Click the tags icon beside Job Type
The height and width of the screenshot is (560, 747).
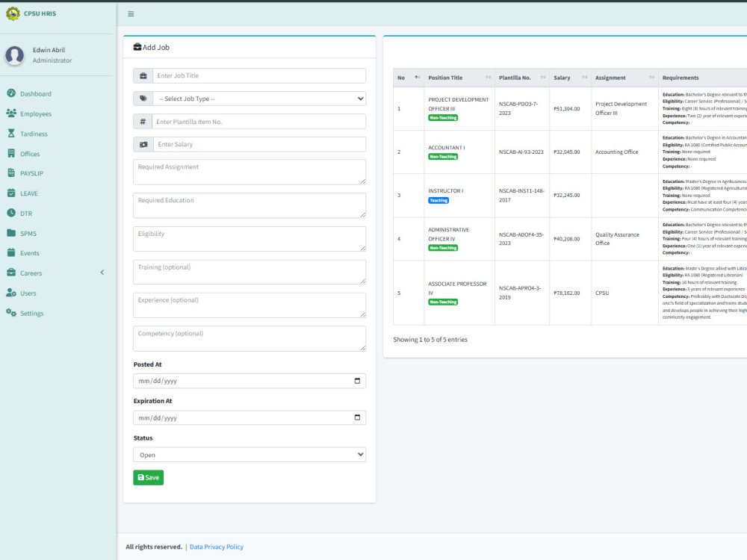click(x=143, y=99)
